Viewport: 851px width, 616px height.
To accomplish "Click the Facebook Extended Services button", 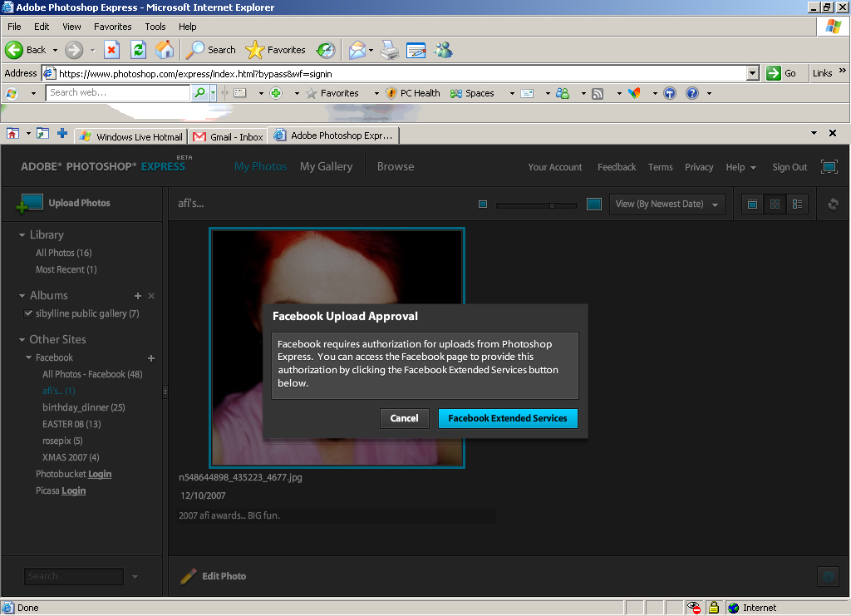I will click(x=508, y=418).
